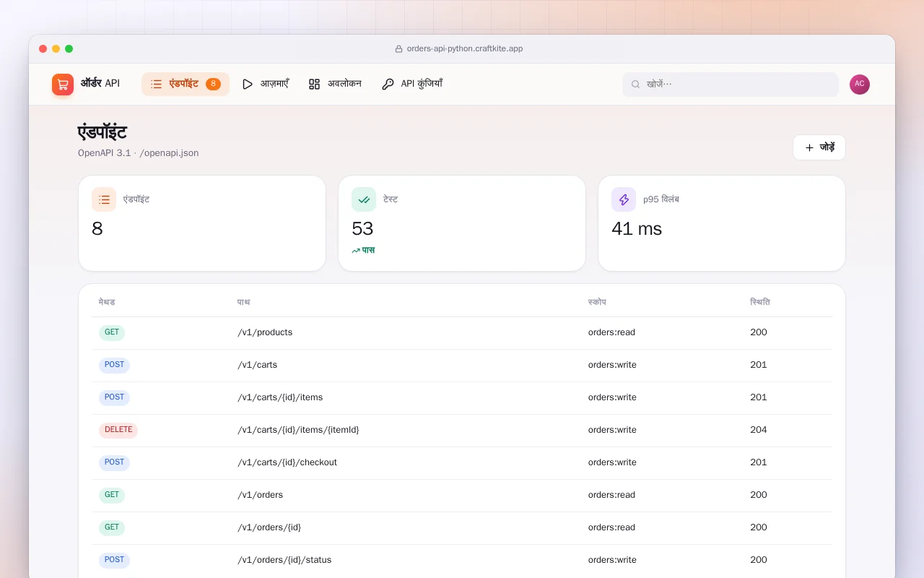924x578 pixels.
Task: Click the /v1/products path cell
Action: (265, 332)
